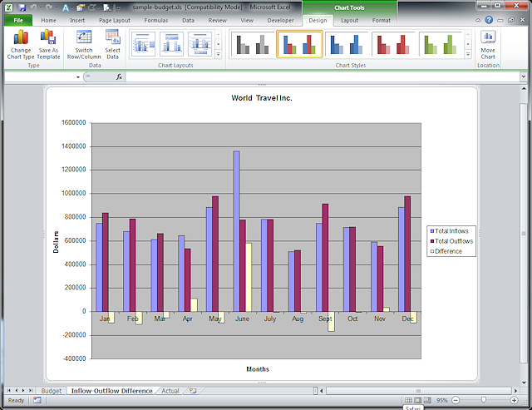The width and height of the screenshot is (532, 410).
Task: Click Switch Row/Column icon
Action: coord(84,44)
